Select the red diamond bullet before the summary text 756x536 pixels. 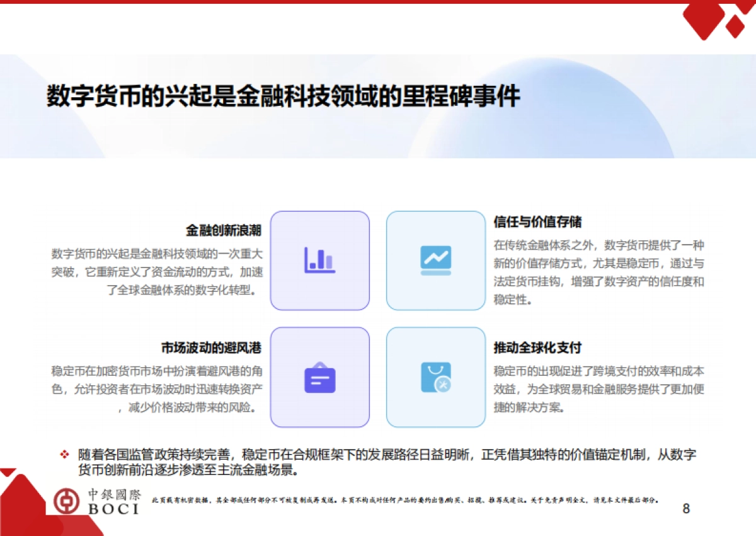[63, 453]
